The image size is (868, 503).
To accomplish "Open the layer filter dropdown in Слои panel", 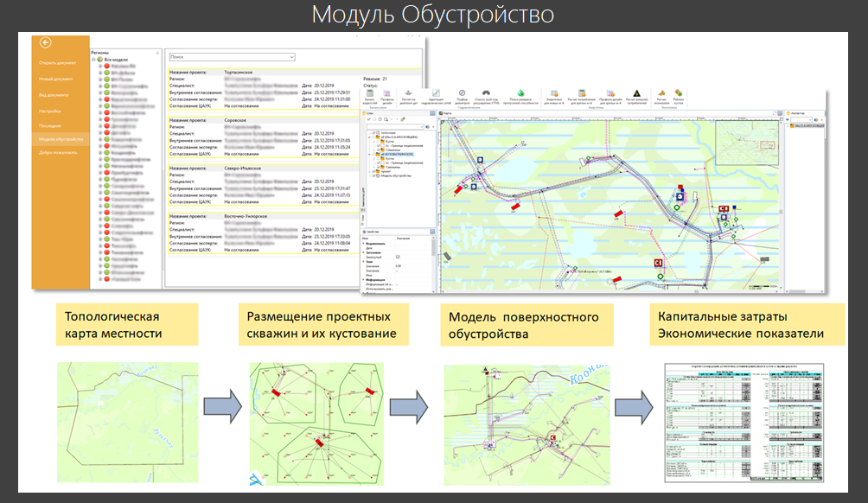I will (x=421, y=127).
